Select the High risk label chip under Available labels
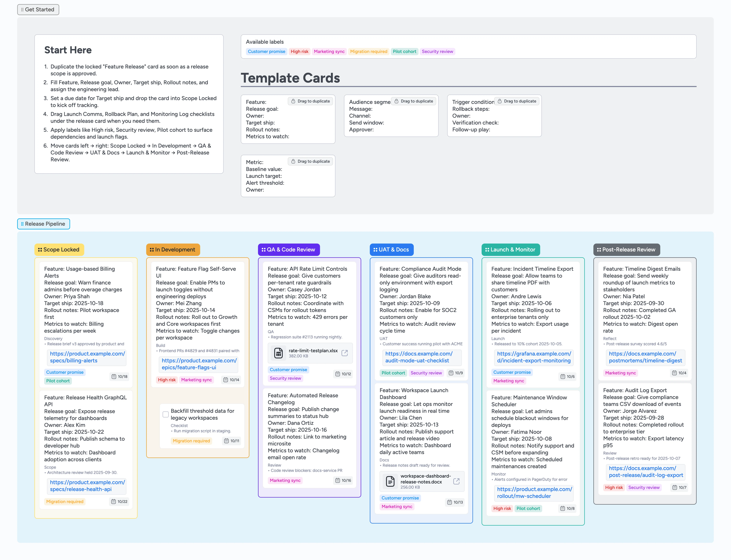The height and width of the screenshot is (560, 731). pyautogui.click(x=299, y=51)
